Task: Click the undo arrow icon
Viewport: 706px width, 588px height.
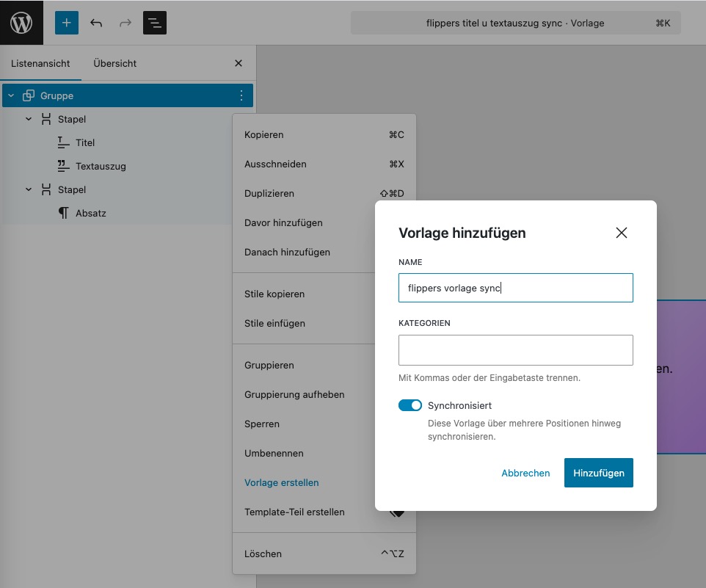Action: pyautogui.click(x=96, y=23)
